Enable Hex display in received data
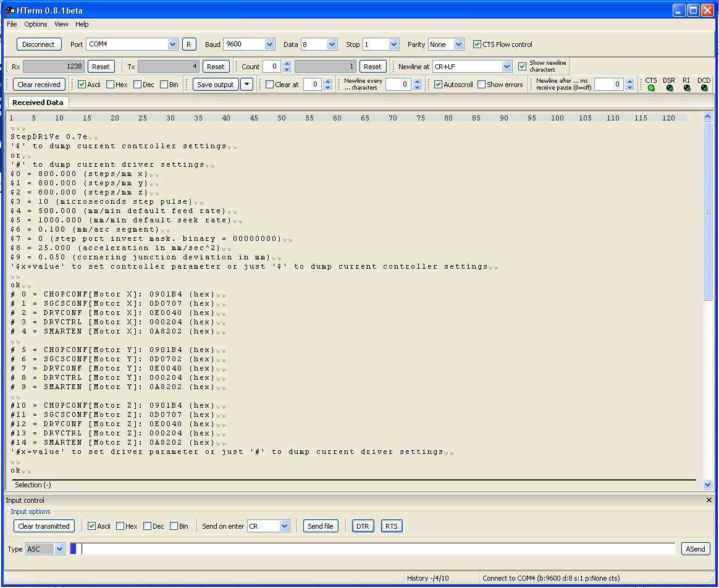Viewport: 719px width, 588px height. click(x=110, y=85)
